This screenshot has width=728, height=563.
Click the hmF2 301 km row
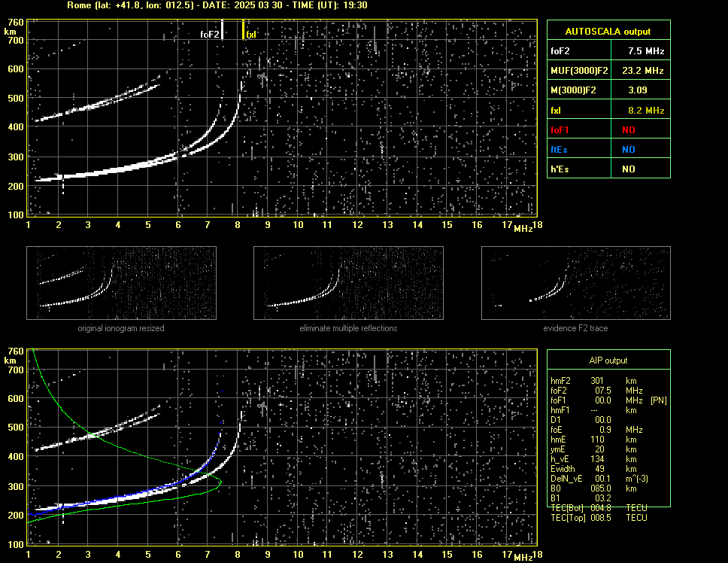click(x=593, y=381)
